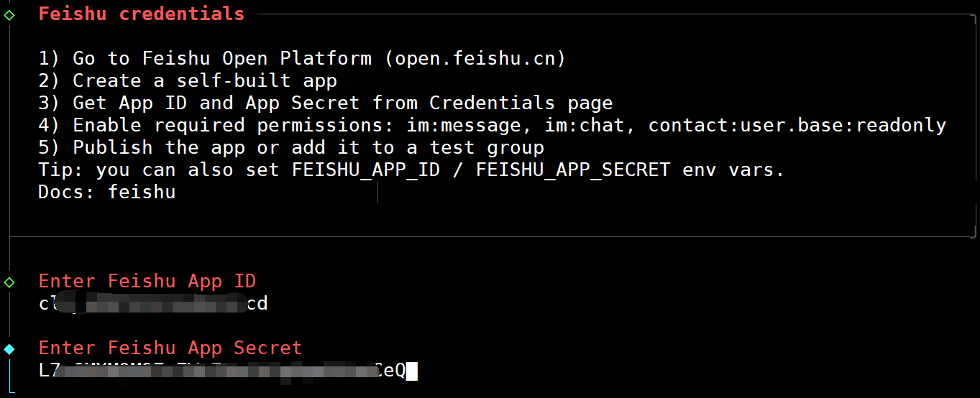Click the Enter Feishu App Secret prompt label
This screenshot has height=398, width=980.
(x=170, y=348)
